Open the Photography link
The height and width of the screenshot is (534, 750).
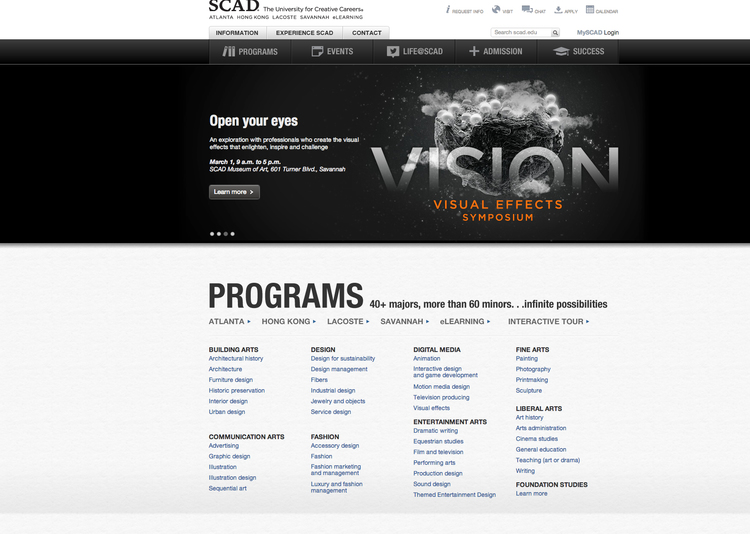(533, 369)
